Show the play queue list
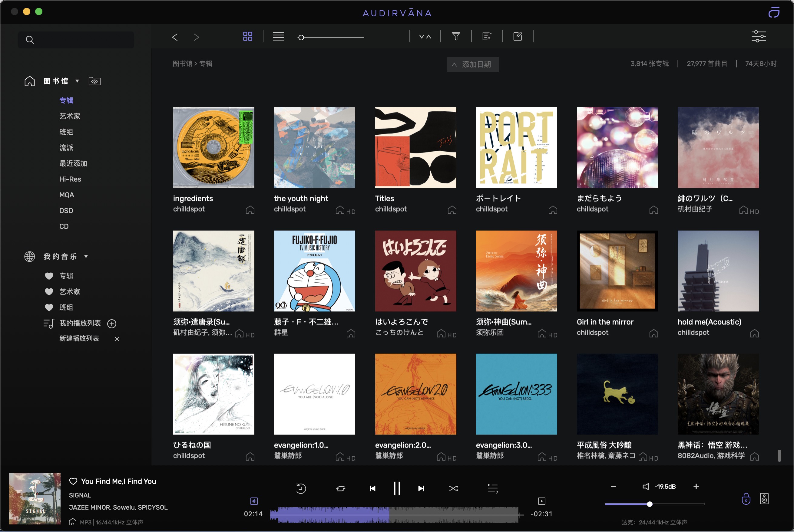This screenshot has height=532, width=794. click(493, 488)
